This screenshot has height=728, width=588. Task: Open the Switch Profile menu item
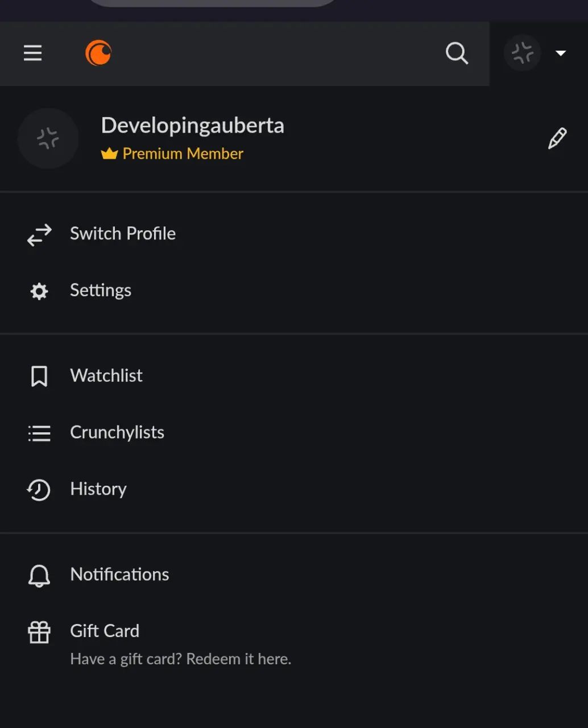(294, 234)
